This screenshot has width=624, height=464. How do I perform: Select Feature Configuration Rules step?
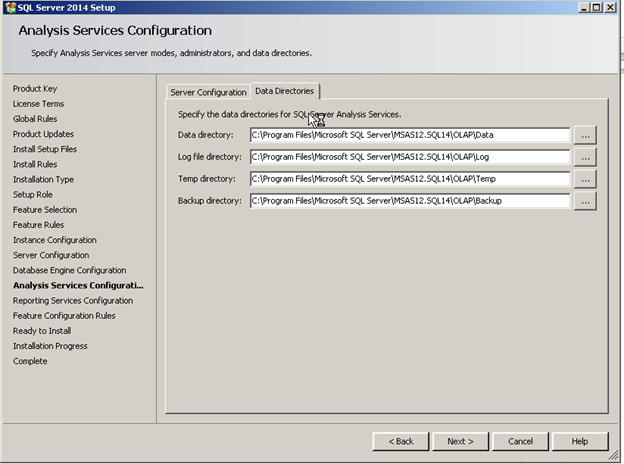click(x=64, y=316)
